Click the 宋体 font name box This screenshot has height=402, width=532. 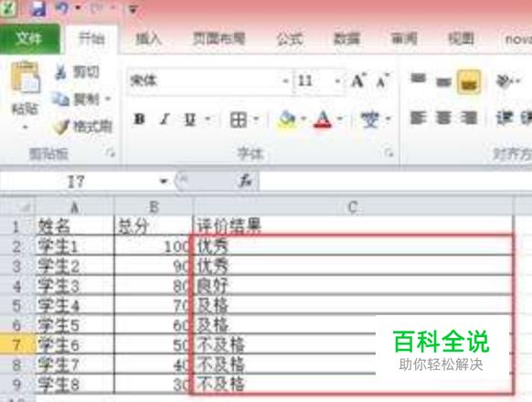205,80
